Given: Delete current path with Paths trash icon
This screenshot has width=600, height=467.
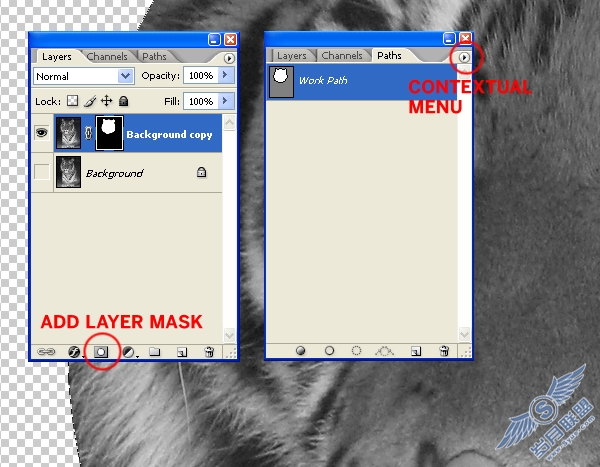Looking at the screenshot, I should point(444,350).
